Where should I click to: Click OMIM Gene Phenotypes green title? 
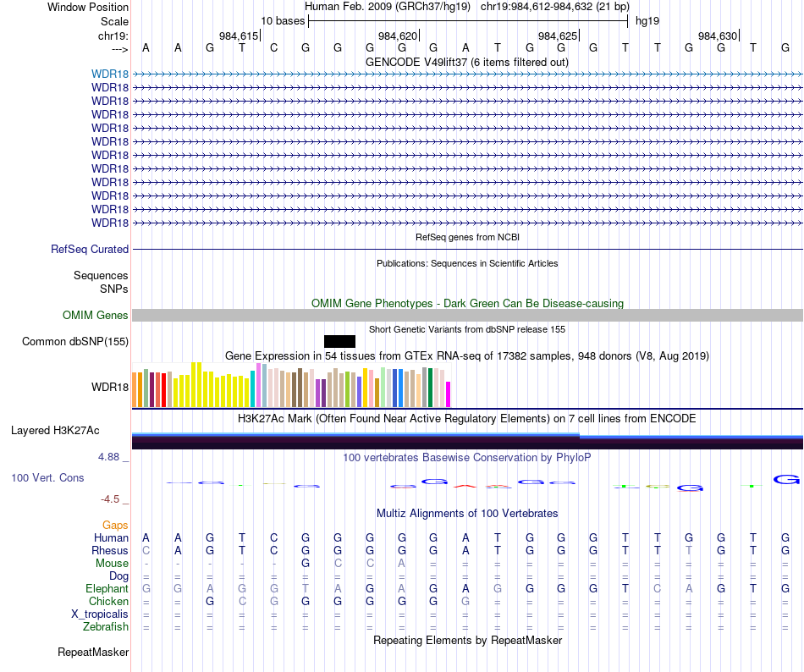[467, 304]
